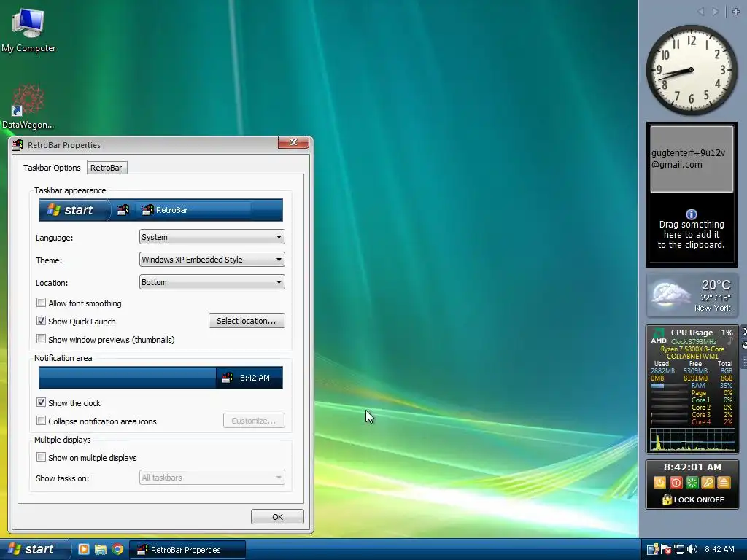Open the My Computer desktop icon

[x=28, y=29]
